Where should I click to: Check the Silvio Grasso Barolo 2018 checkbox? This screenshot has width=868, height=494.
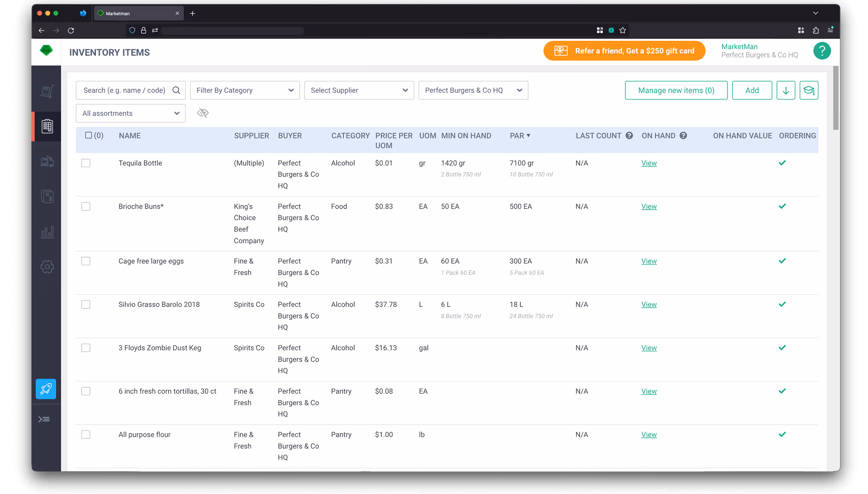[x=86, y=305]
